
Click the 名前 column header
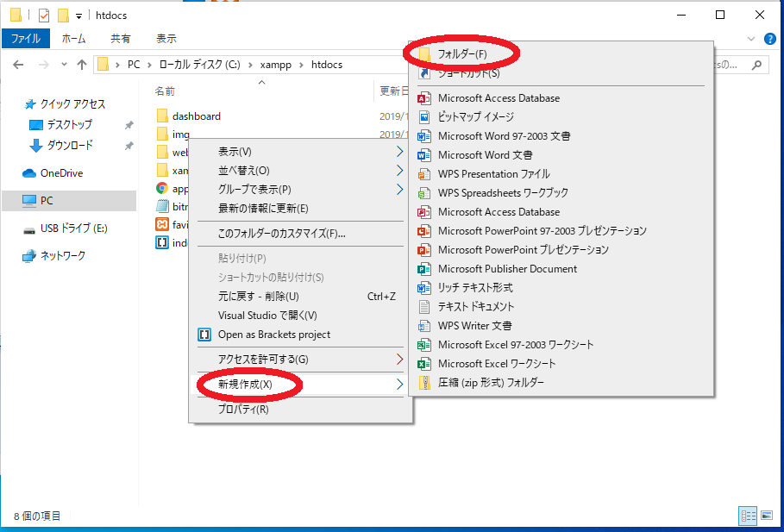165,91
